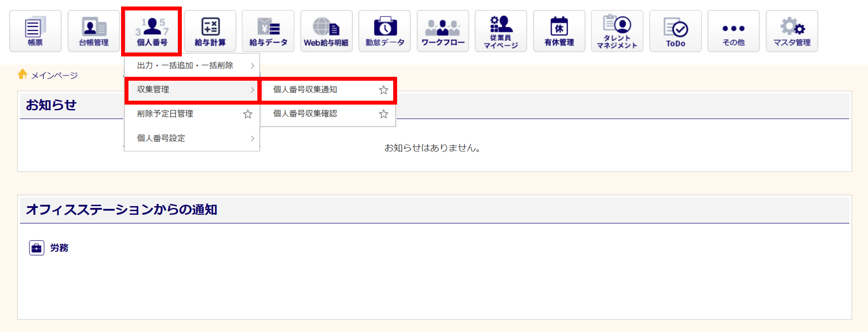Click the 労務 notification category
This screenshot has width=868, height=332.
(x=59, y=248)
